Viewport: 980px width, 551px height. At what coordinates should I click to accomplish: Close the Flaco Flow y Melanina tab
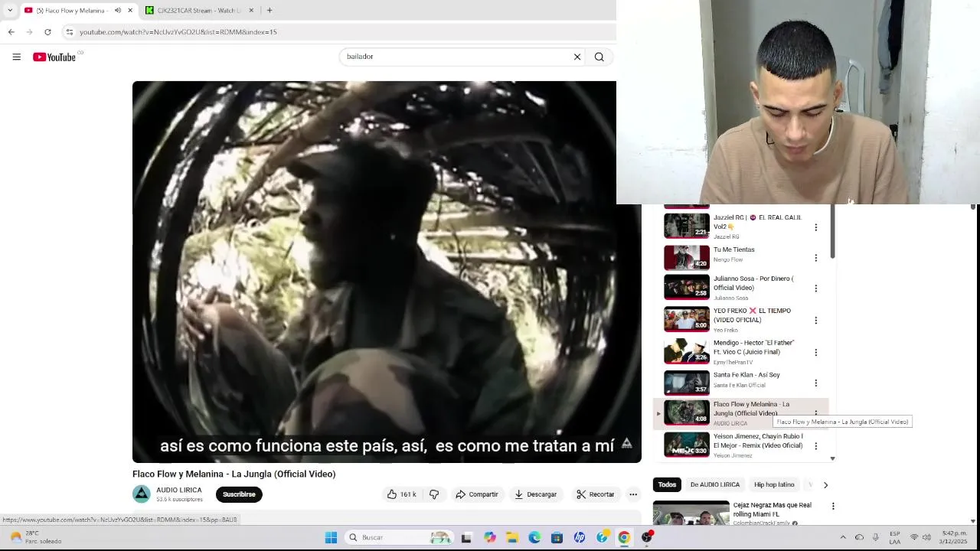[x=130, y=11]
